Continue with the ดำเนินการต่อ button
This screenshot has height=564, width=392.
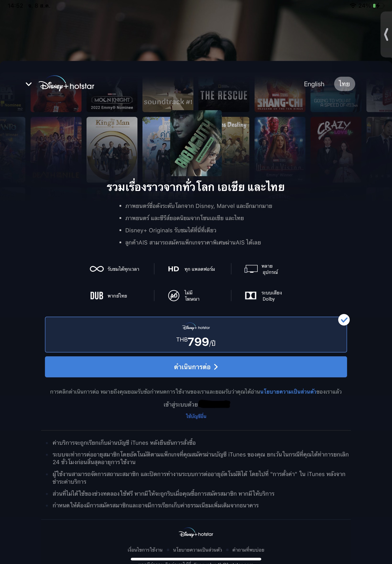pyautogui.click(x=196, y=367)
